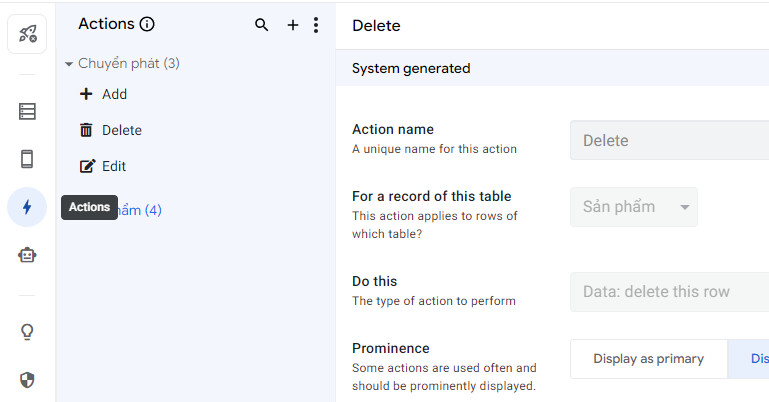The width and height of the screenshot is (769, 402).
Task: Select the Delete action in the list
Action: point(121,130)
